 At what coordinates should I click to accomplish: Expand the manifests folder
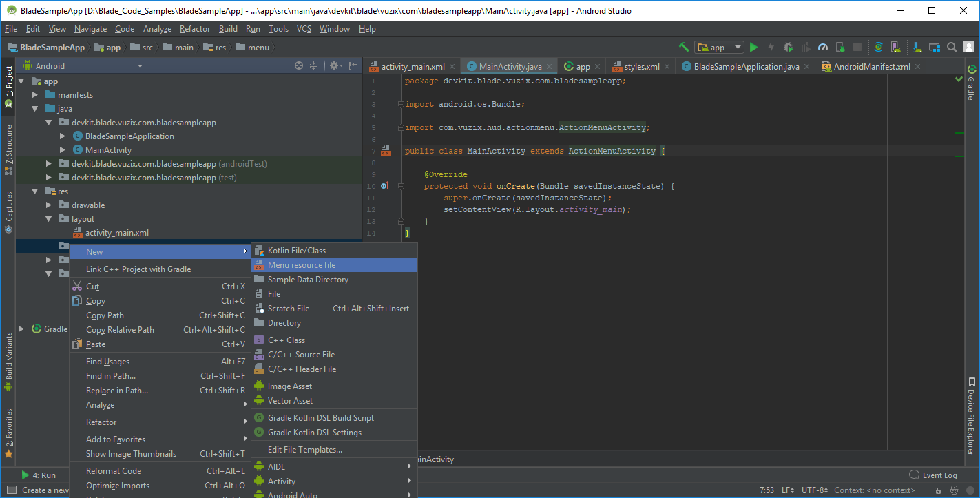point(35,95)
